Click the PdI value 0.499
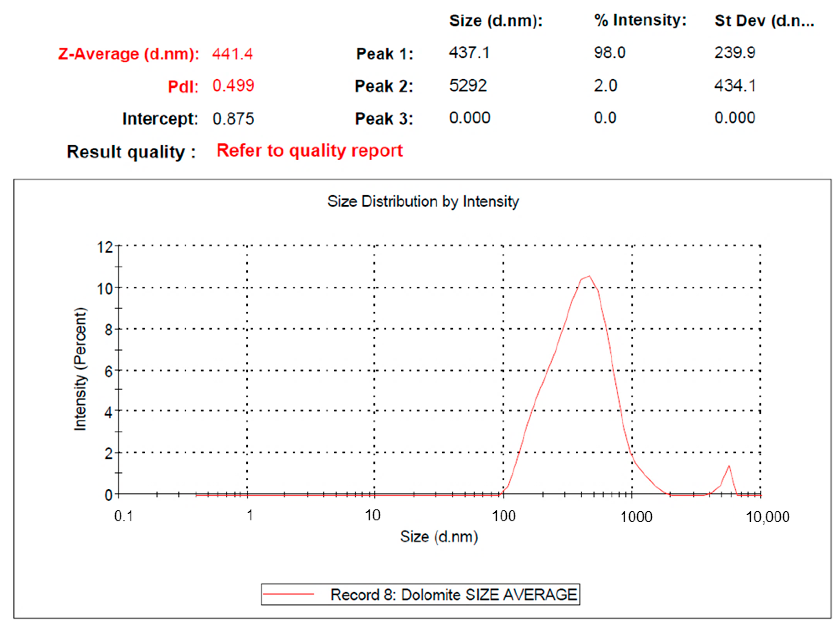Viewport: 840px width, 627px height. (x=233, y=85)
